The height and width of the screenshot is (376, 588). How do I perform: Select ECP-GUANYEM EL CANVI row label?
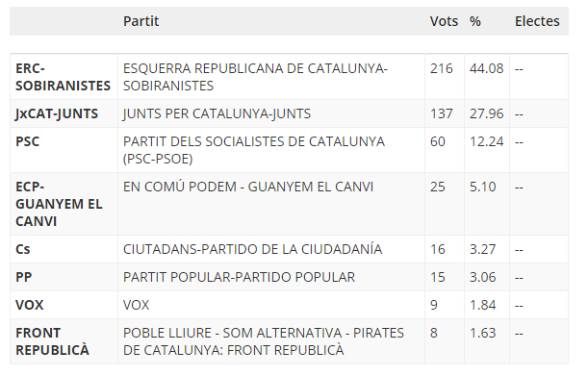tap(59, 204)
